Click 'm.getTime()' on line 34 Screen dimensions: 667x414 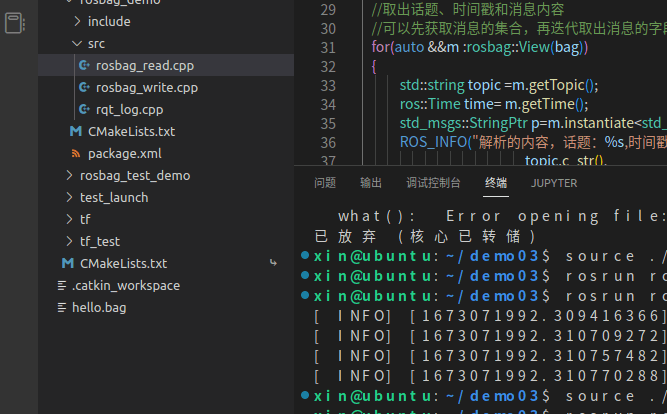546,104
